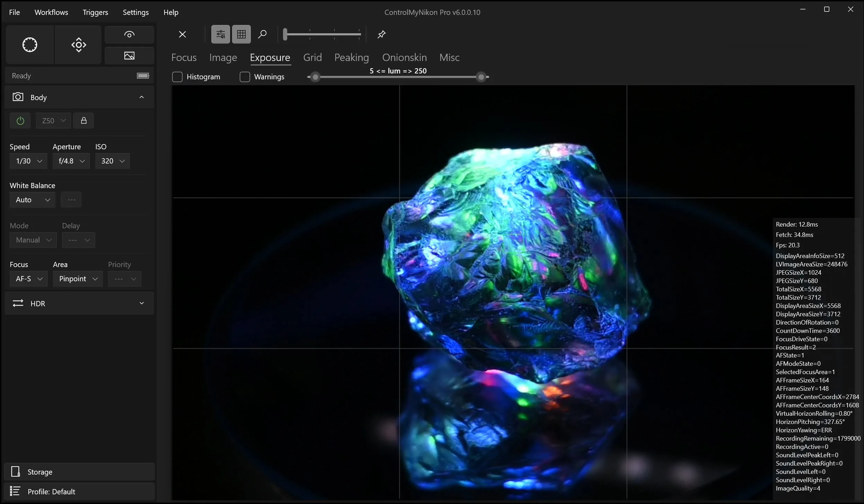This screenshot has height=504, width=864.
Task: Open the Speed 1/30 dropdown
Action: [29, 161]
